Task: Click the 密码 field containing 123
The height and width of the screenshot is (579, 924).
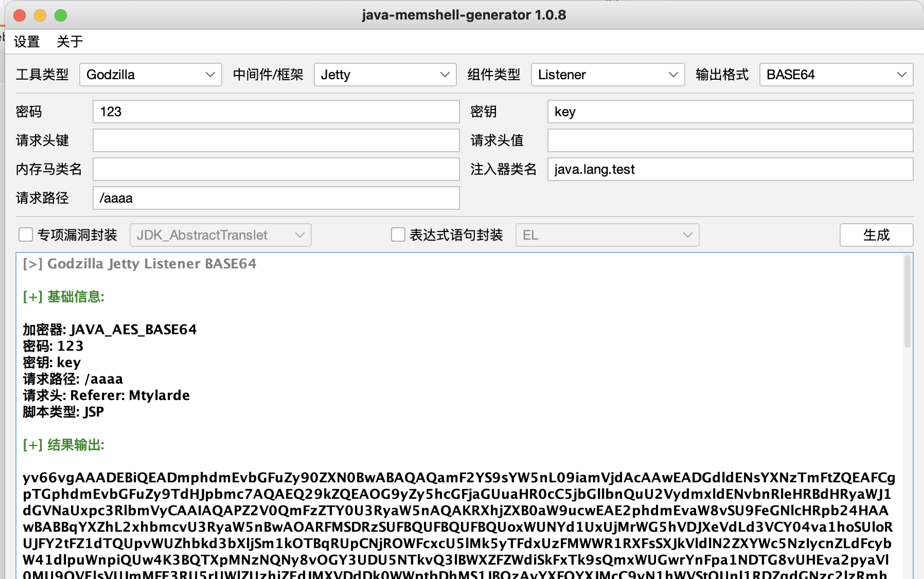Action: click(x=276, y=112)
